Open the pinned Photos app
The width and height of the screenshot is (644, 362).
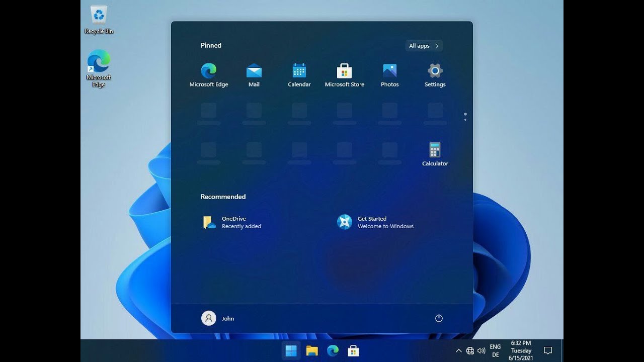click(x=390, y=75)
